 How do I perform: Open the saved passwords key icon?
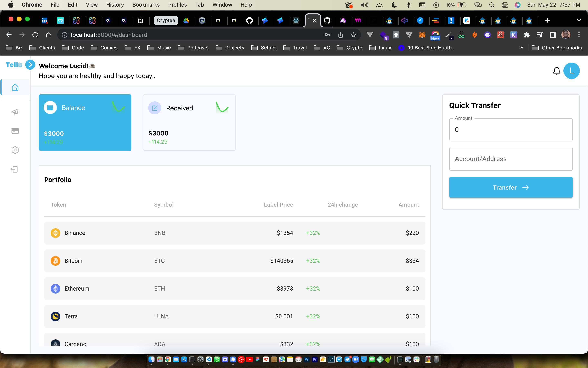[327, 35]
